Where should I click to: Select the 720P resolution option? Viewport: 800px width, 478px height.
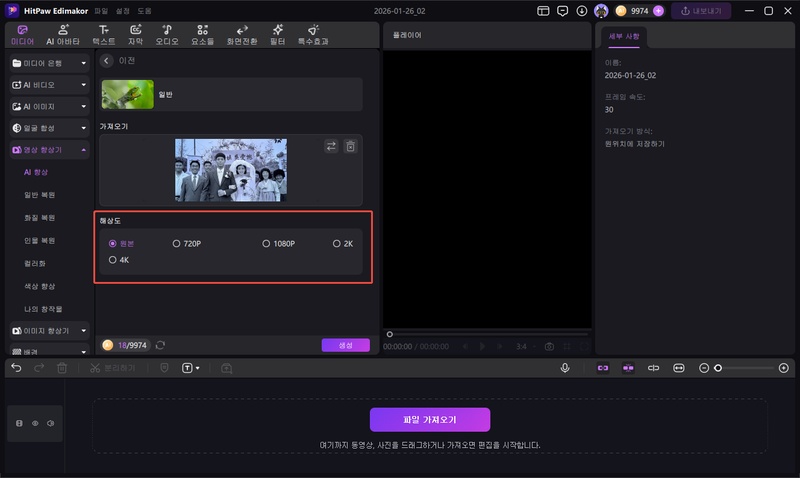tap(187, 244)
